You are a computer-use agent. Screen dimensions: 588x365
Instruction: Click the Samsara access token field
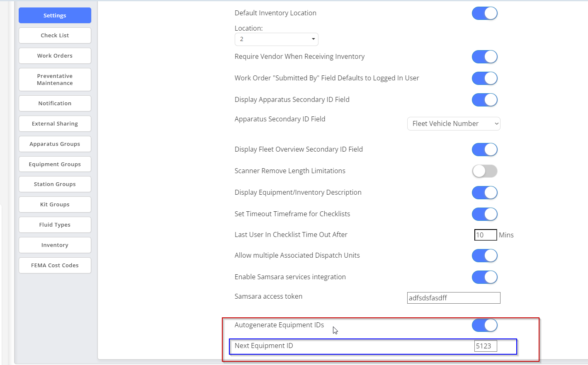[454, 298]
